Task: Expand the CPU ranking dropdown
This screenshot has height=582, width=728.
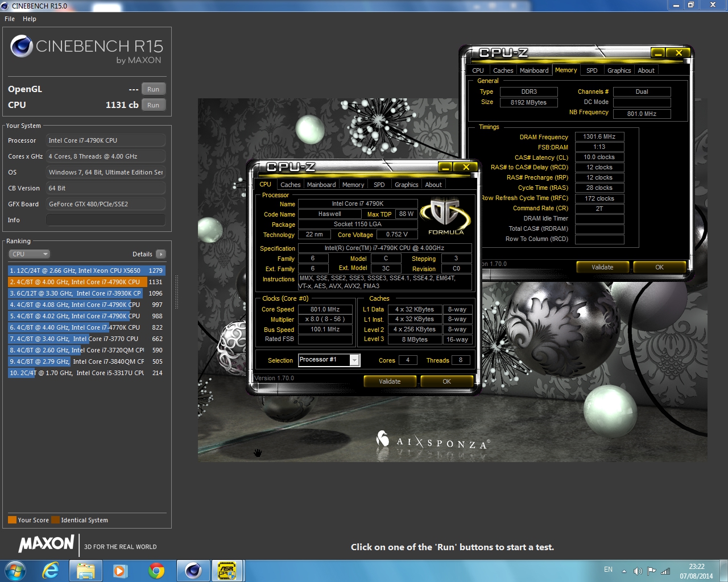Action: click(x=30, y=254)
